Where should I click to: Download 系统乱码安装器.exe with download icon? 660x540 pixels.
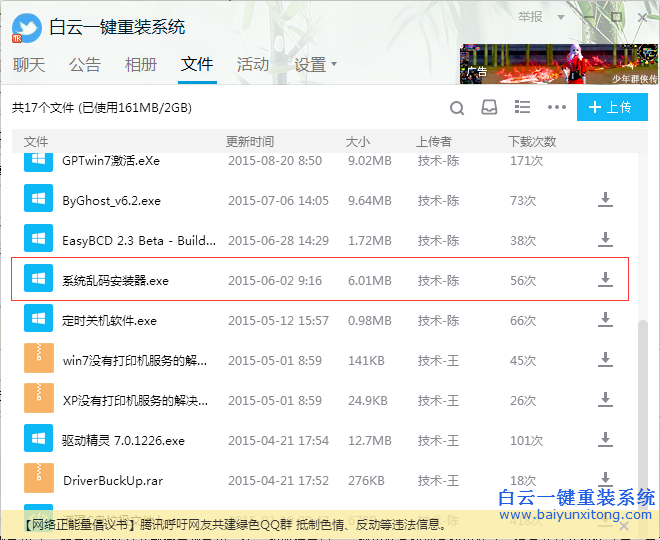coord(605,280)
